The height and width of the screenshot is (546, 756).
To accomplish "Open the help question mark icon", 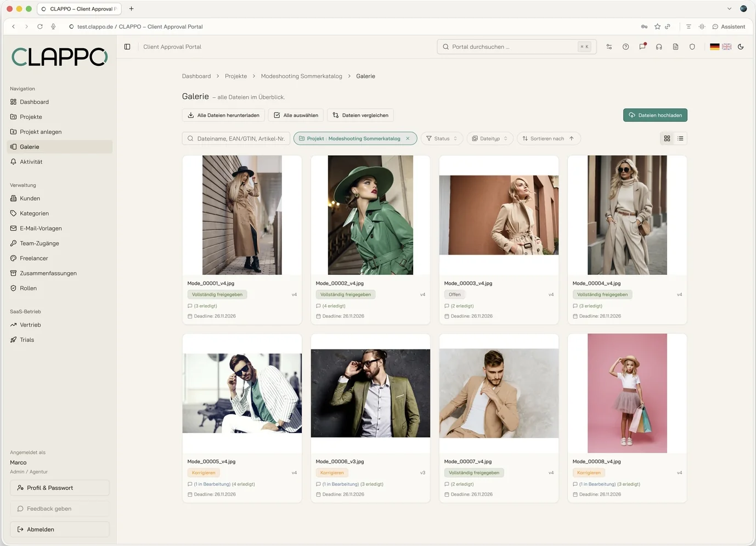I will 625,47.
